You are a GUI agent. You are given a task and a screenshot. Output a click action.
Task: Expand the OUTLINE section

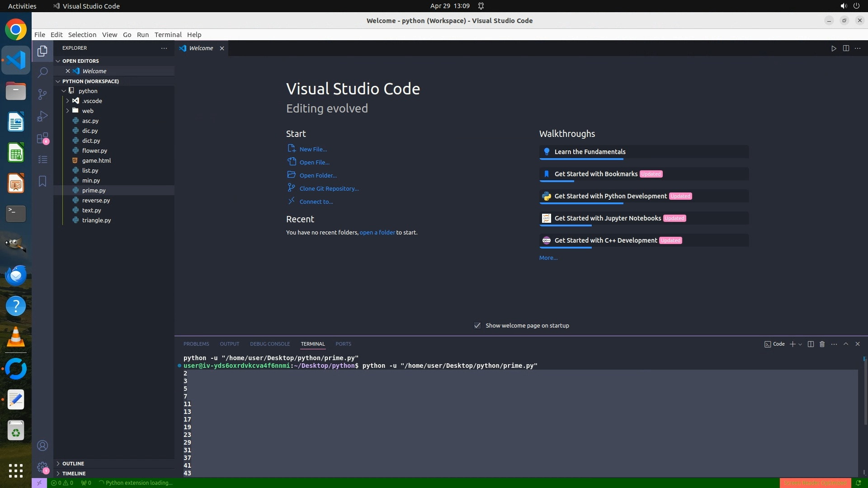point(73,464)
